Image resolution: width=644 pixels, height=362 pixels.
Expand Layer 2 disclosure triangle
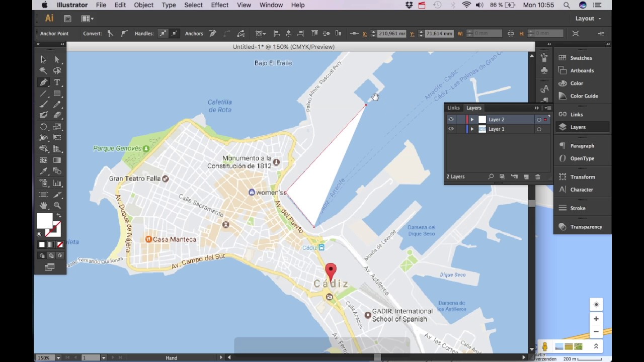tap(472, 120)
